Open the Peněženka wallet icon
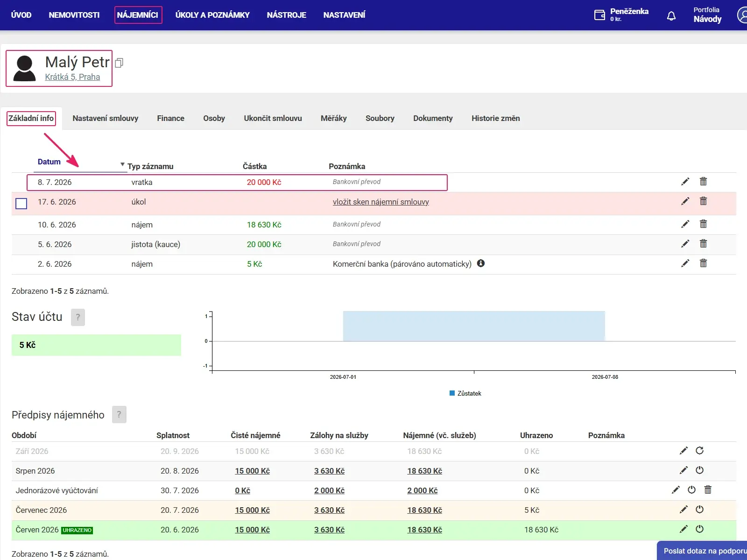747x560 pixels. tap(599, 15)
